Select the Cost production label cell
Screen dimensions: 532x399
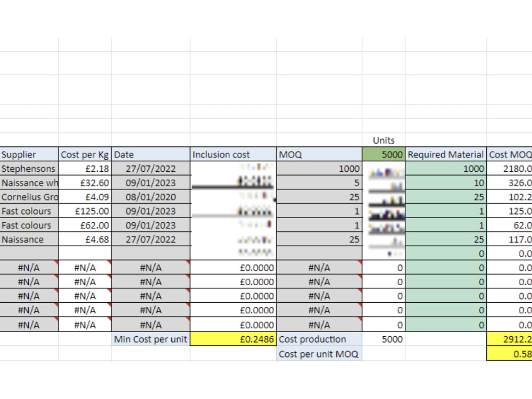(x=319, y=339)
